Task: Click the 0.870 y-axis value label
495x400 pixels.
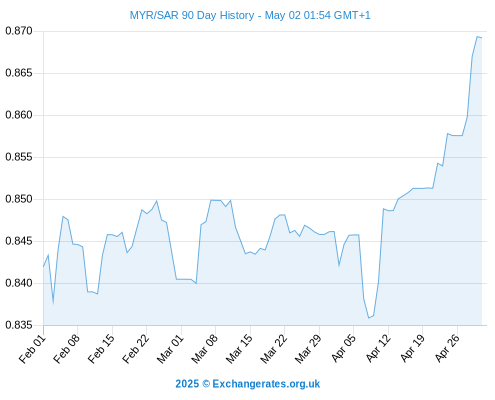Action: coord(19,31)
